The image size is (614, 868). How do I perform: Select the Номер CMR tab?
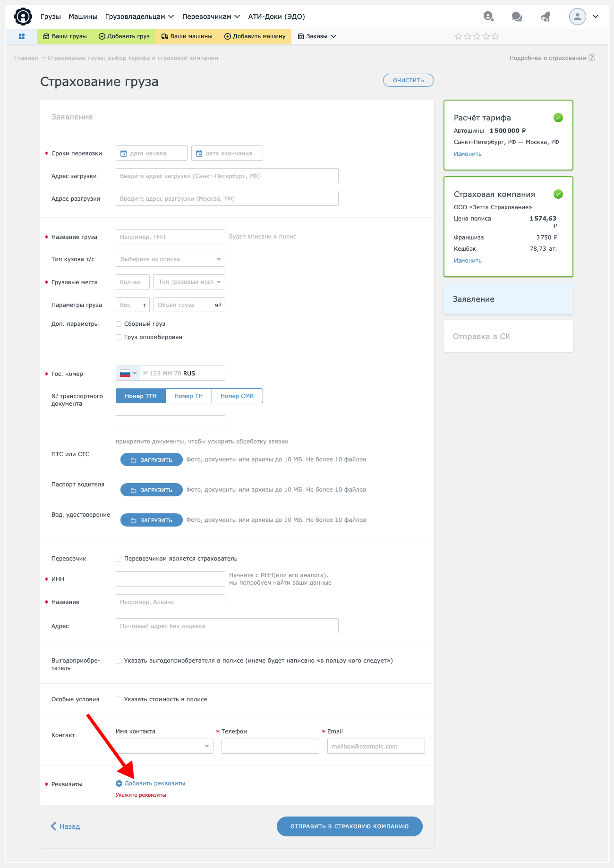[x=237, y=396]
